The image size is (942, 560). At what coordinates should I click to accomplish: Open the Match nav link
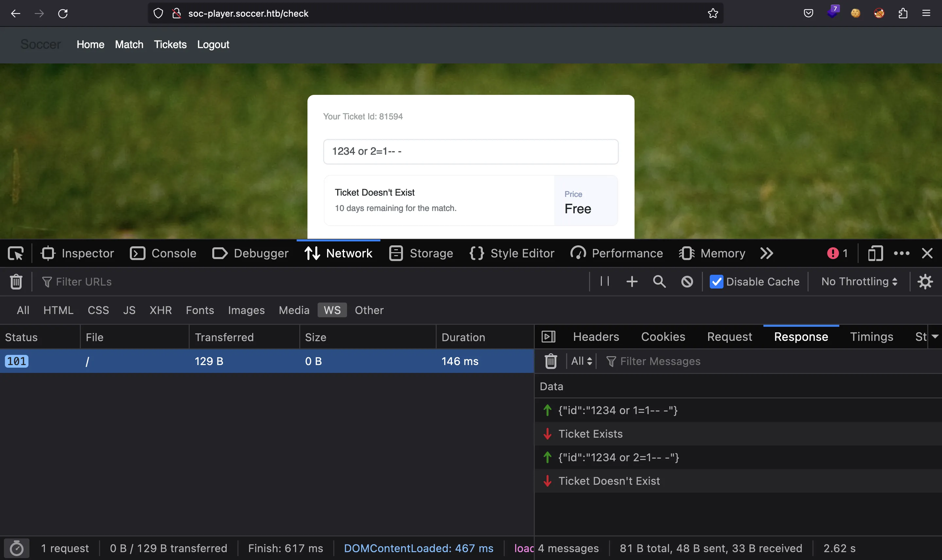coord(129,44)
